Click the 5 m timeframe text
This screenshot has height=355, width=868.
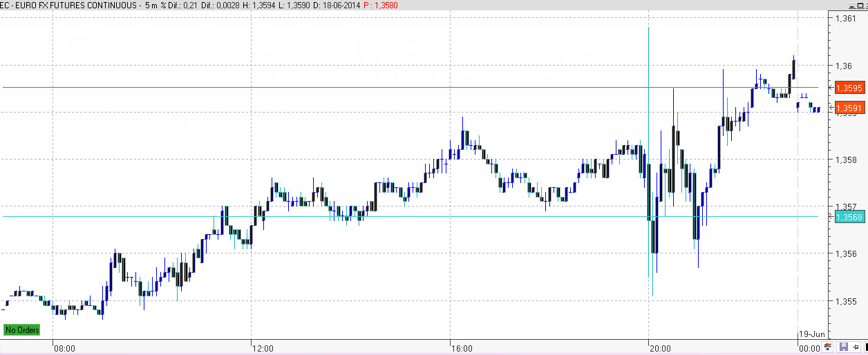coord(151,6)
